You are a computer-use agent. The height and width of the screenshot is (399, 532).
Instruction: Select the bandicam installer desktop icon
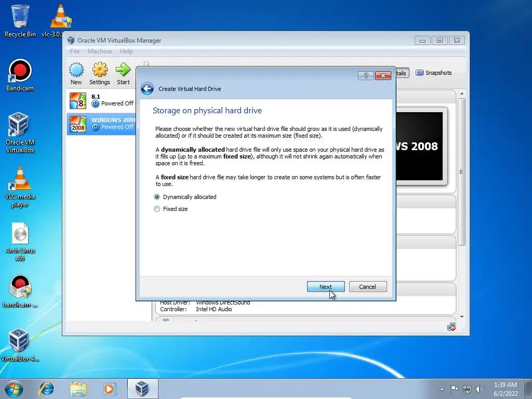(20, 291)
